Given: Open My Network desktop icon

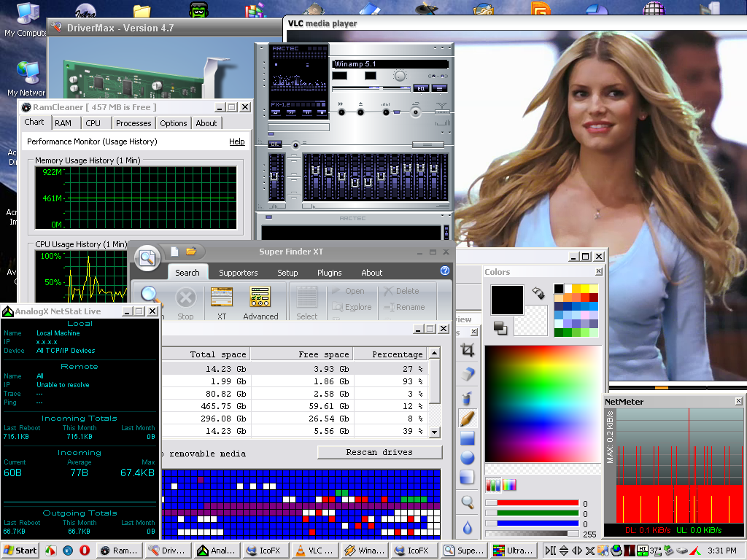Looking at the screenshot, I should pos(26,79).
